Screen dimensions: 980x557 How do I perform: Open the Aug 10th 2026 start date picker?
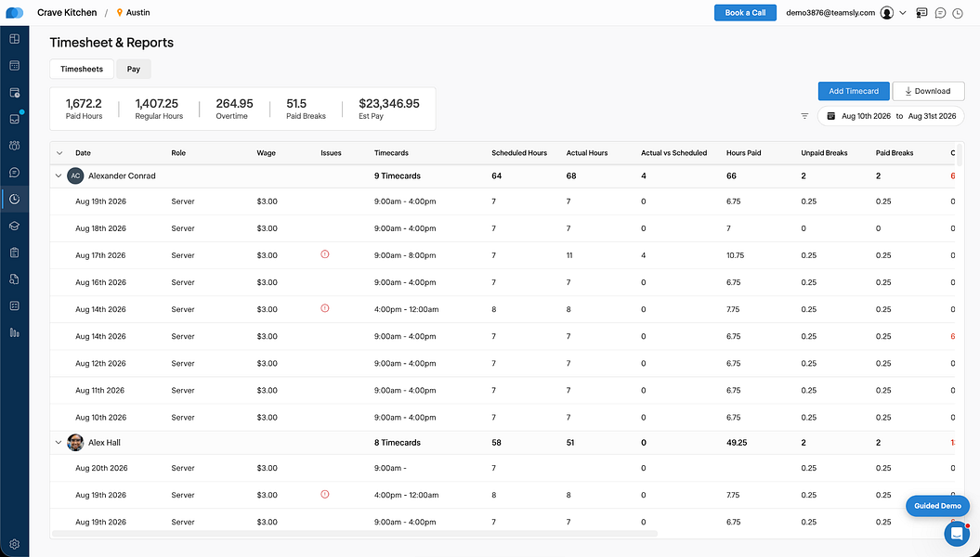click(866, 116)
